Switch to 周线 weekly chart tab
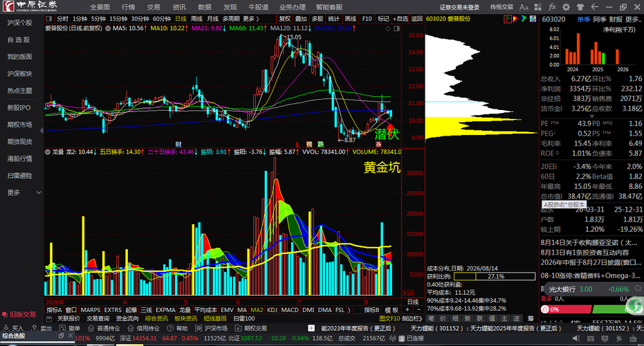 point(196,19)
